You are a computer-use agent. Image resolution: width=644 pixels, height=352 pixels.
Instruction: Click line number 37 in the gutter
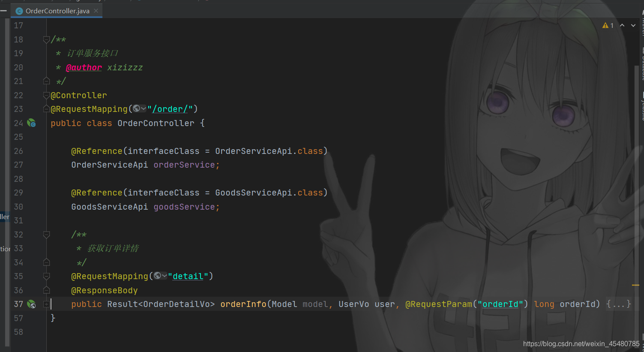18,304
